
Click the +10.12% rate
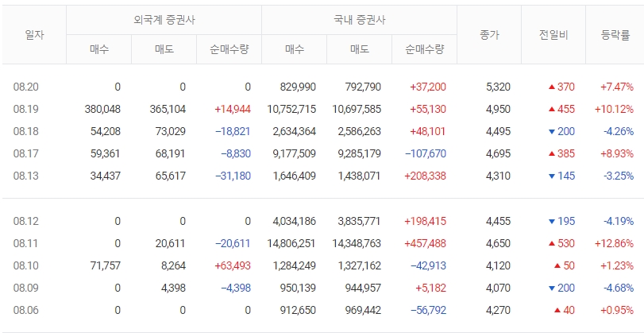tap(614, 109)
